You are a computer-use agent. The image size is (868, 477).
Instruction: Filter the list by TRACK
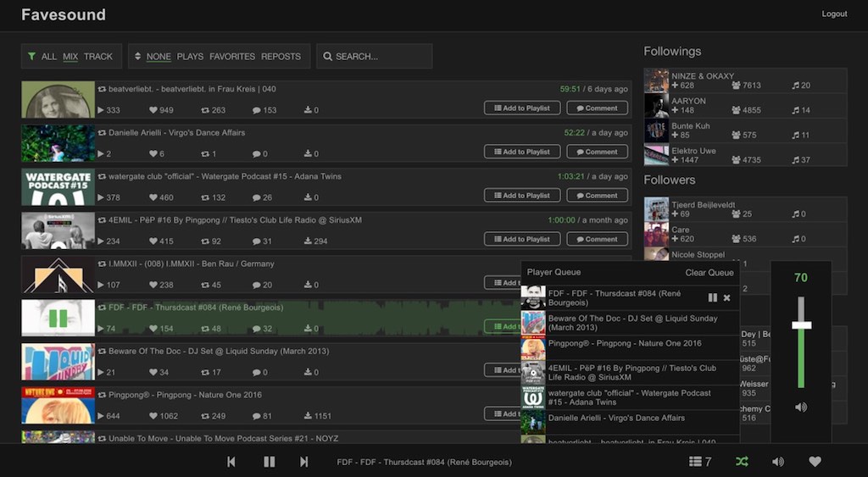(98, 57)
